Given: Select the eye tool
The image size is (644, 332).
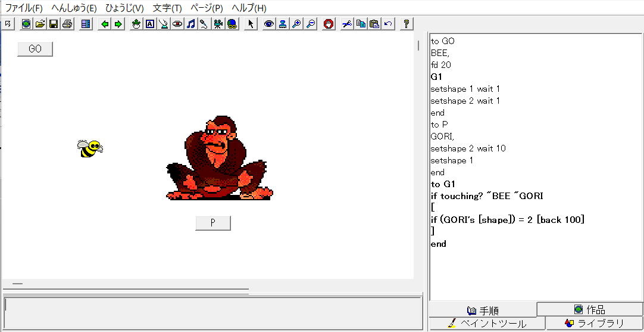Looking at the screenshot, I should click(x=269, y=24).
